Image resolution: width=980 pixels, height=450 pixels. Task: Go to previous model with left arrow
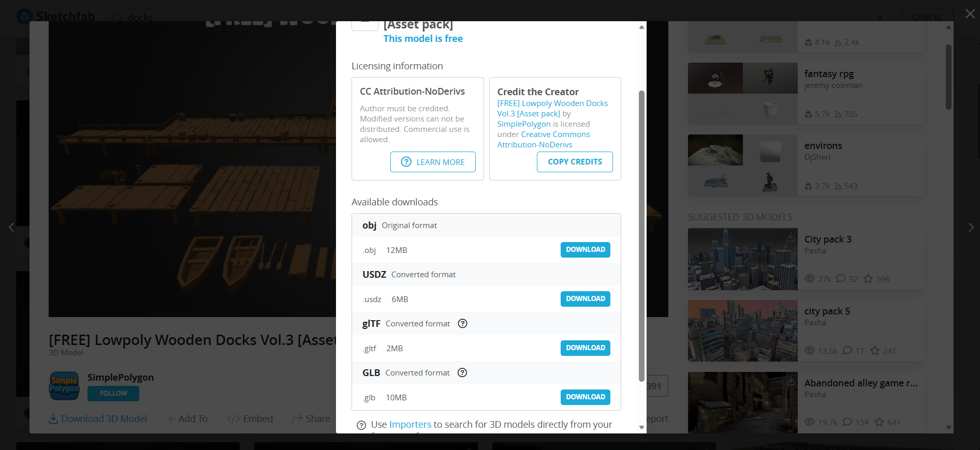tap(11, 227)
